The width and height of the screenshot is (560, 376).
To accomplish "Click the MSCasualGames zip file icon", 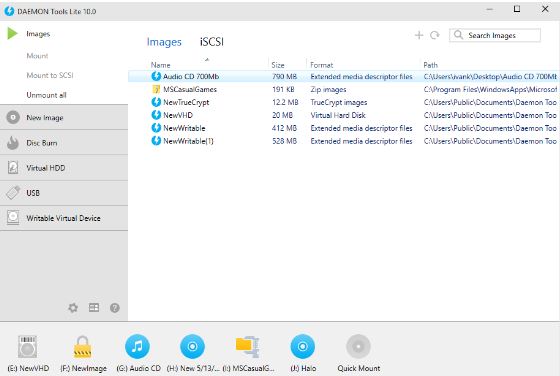I will pos(156,89).
